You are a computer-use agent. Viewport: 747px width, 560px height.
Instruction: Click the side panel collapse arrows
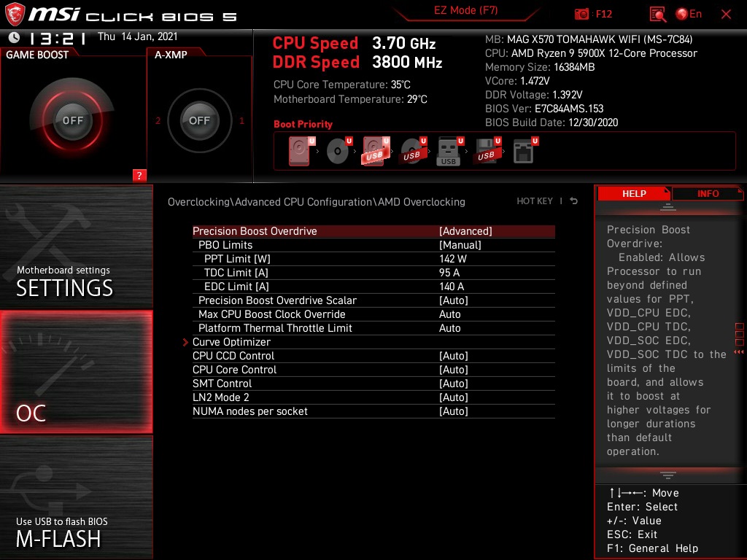739,352
